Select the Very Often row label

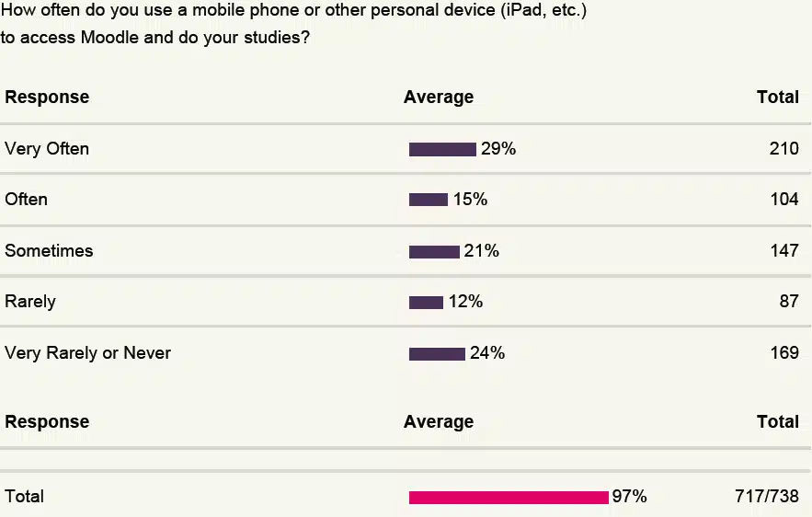coord(47,149)
